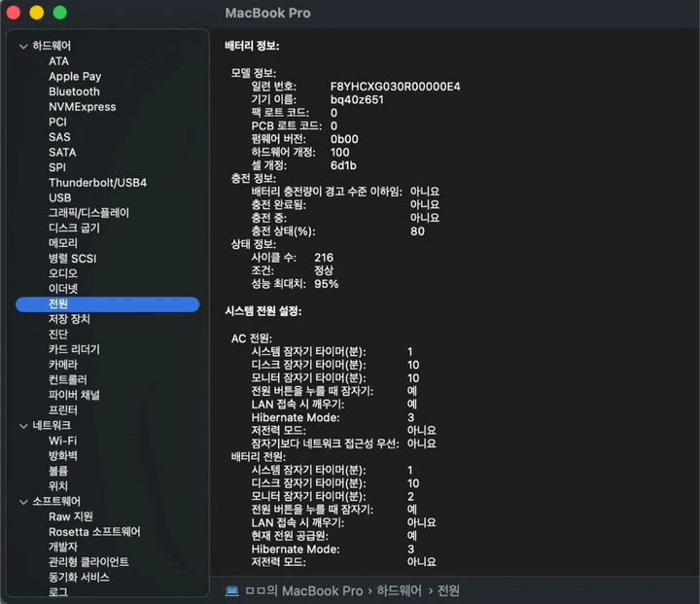Click the 네트워크 category label

tap(52, 426)
